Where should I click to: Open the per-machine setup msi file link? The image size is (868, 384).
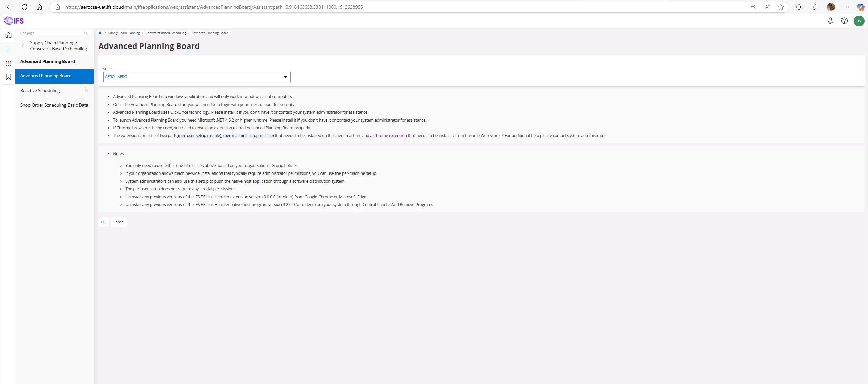pyautogui.click(x=248, y=136)
